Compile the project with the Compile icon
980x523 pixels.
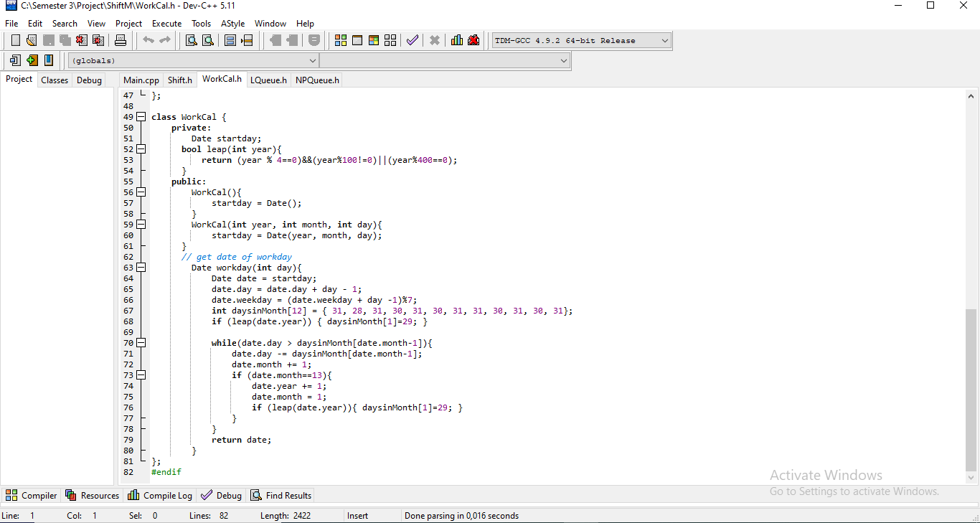coord(341,40)
